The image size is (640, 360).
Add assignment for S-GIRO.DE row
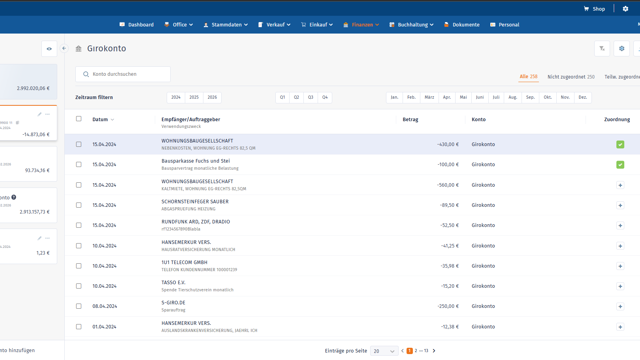(620, 306)
